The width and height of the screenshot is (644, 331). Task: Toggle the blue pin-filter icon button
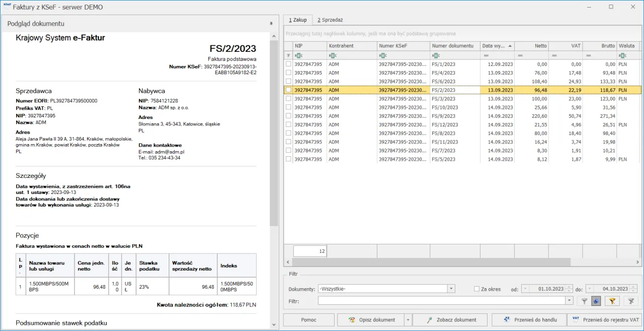596,301
